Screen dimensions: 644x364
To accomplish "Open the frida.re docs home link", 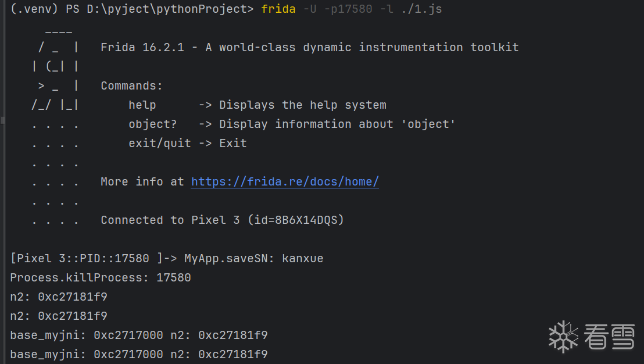I will point(285,182).
